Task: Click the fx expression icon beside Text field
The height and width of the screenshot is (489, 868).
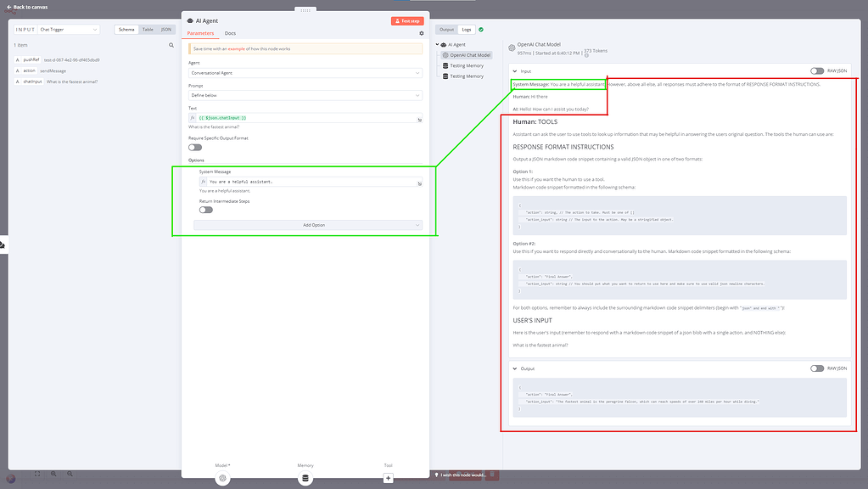Action: click(193, 118)
